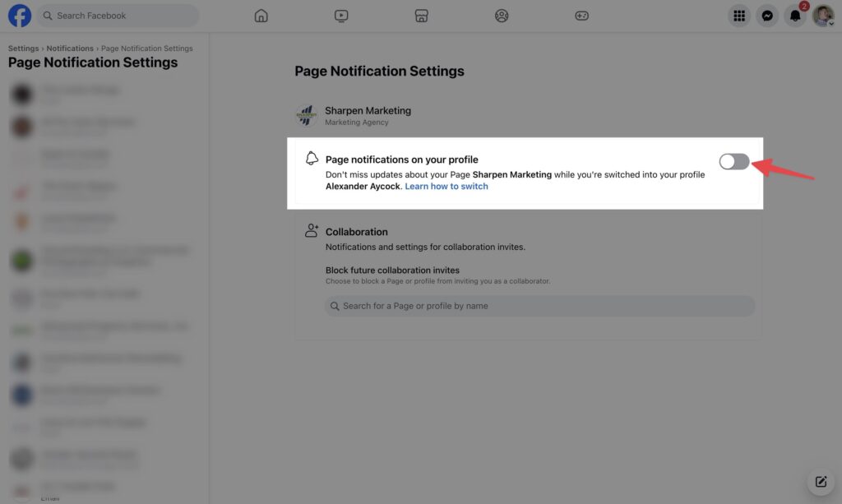This screenshot has width=842, height=504.
Task: Click the Sharpen Marketing page name
Action: pos(368,110)
